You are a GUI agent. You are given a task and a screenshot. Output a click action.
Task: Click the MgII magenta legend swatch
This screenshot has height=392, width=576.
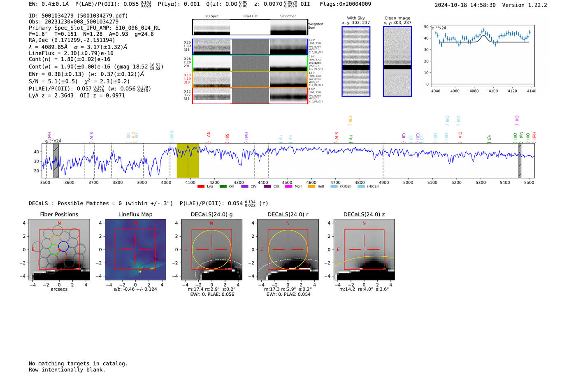pyautogui.click(x=288, y=186)
